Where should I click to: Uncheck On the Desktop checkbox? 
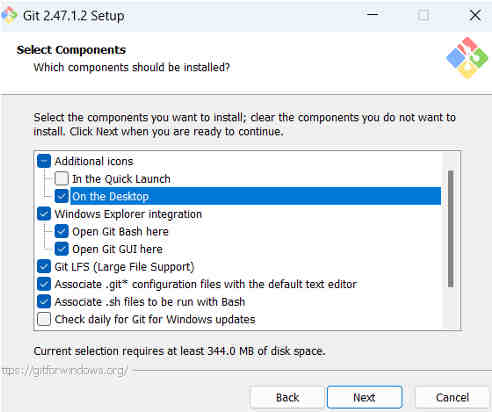click(62, 196)
